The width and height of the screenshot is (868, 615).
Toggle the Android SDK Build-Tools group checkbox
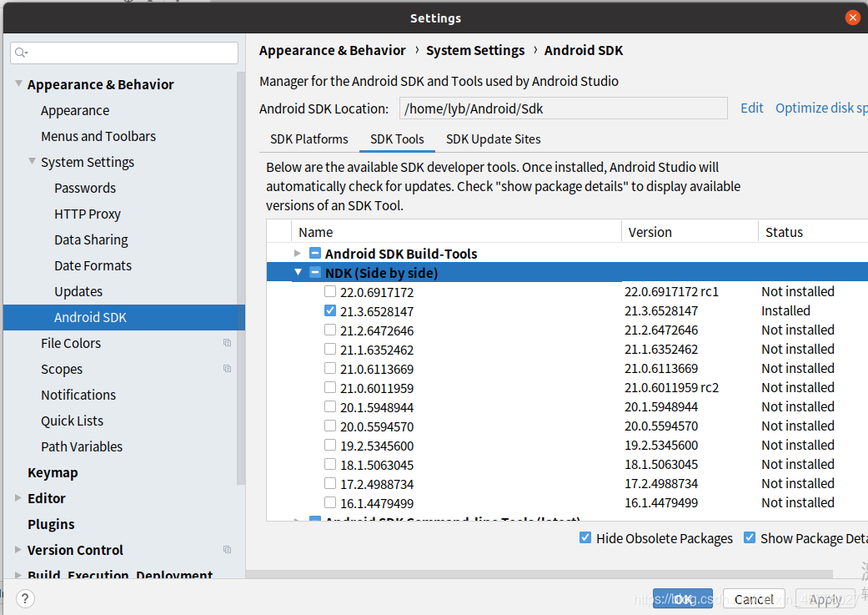pos(315,253)
